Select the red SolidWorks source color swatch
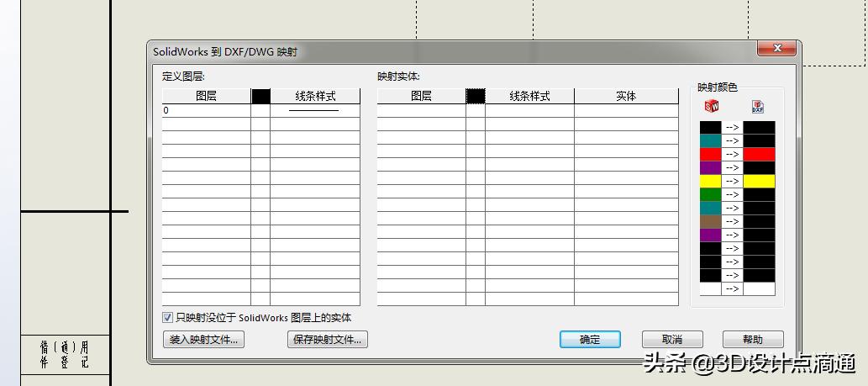Screen dimensions: 868x386 click(x=710, y=155)
